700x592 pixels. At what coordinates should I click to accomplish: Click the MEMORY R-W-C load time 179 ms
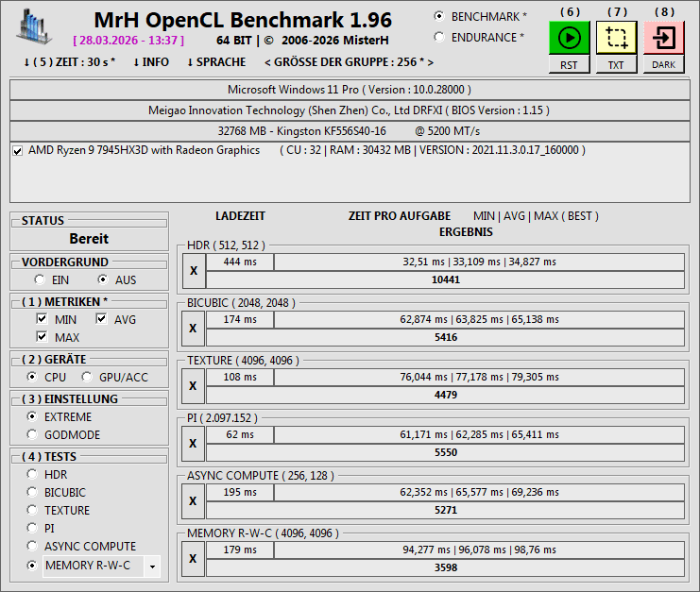240,550
